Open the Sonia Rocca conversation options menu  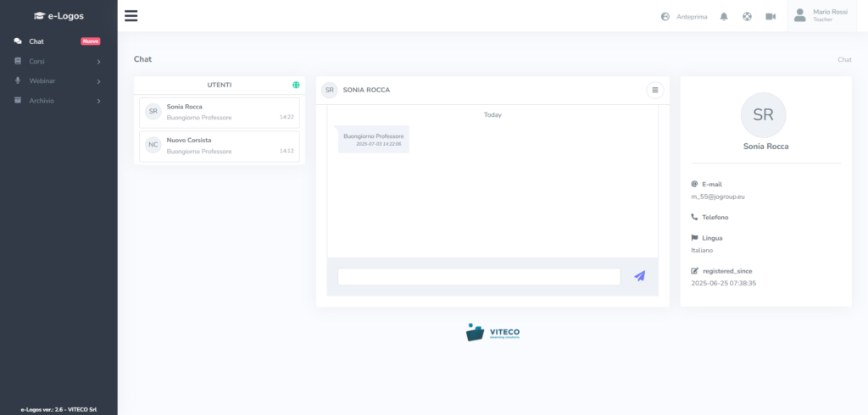coord(654,90)
